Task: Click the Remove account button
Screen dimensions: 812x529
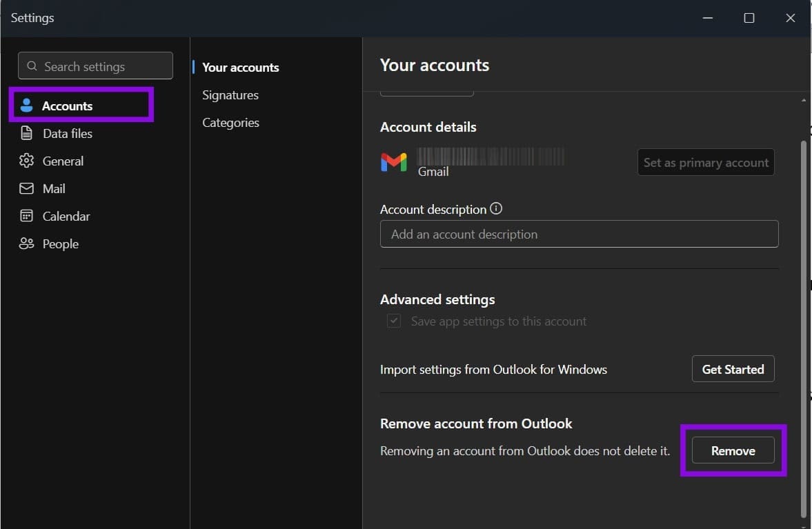Action: coord(733,451)
